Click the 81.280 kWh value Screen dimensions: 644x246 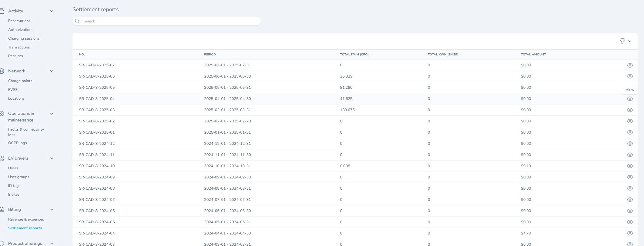point(346,88)
